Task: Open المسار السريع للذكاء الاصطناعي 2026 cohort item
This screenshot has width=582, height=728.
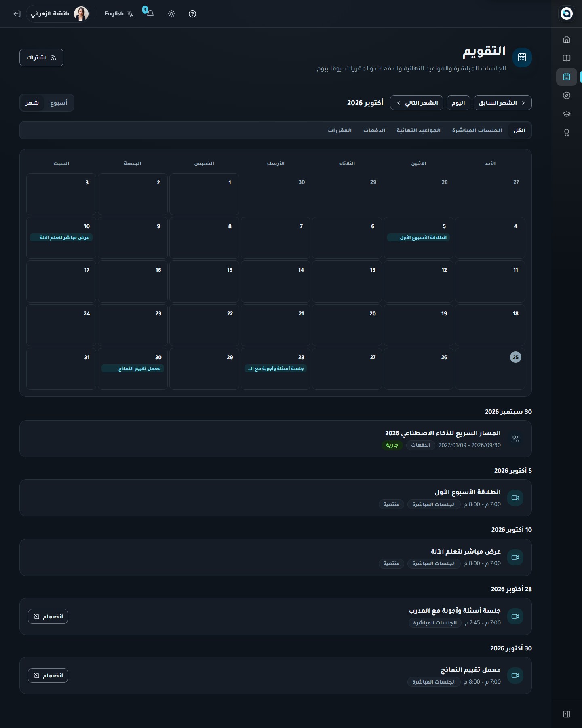Action: pos(276,439)
